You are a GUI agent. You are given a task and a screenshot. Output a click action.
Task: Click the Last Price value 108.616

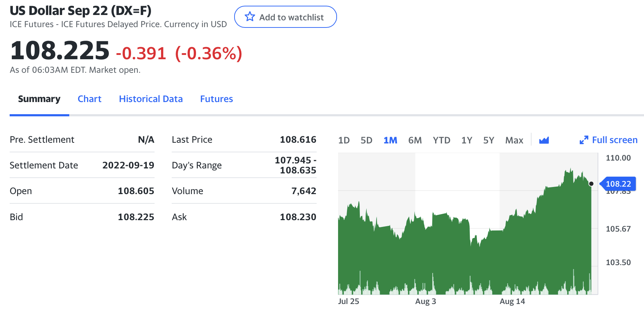point(298,140)
